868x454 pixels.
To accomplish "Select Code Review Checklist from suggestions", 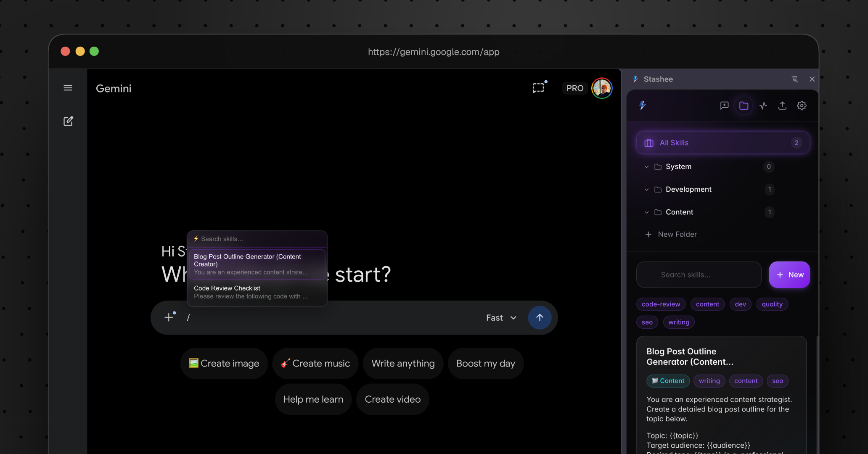I will (x=257, y=292).
